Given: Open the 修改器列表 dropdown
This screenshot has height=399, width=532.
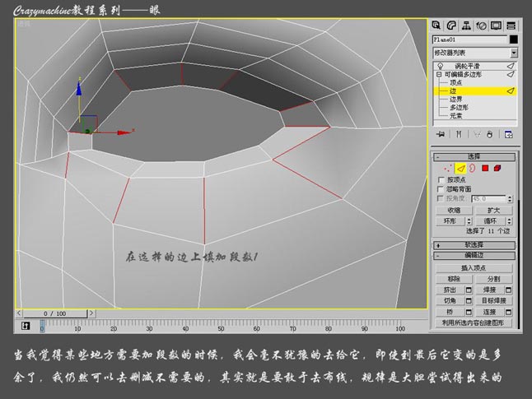Looking at the screenshot, I should (514, 53).
